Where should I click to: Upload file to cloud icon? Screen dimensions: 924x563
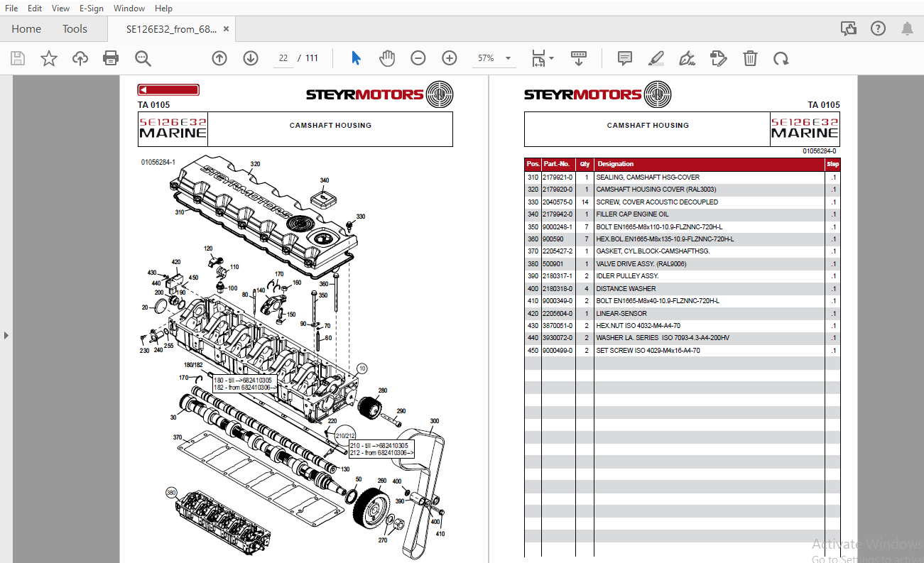pos(80,58)
